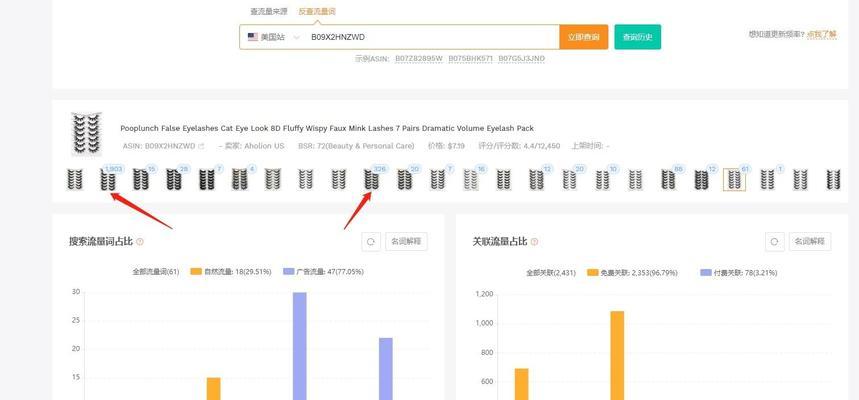
Task: Select the variant thumbnail badged 88
Action: click(x=668, y=179)
